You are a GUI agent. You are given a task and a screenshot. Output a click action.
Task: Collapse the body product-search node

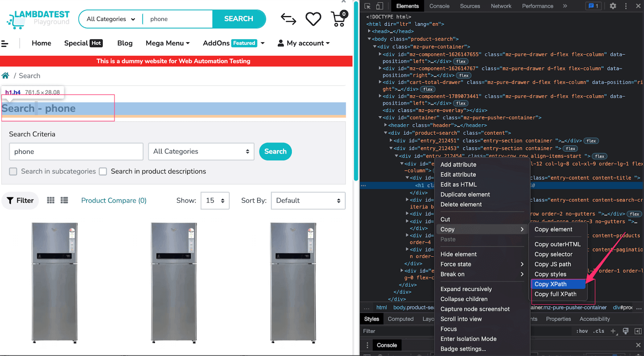coord(369,39)
